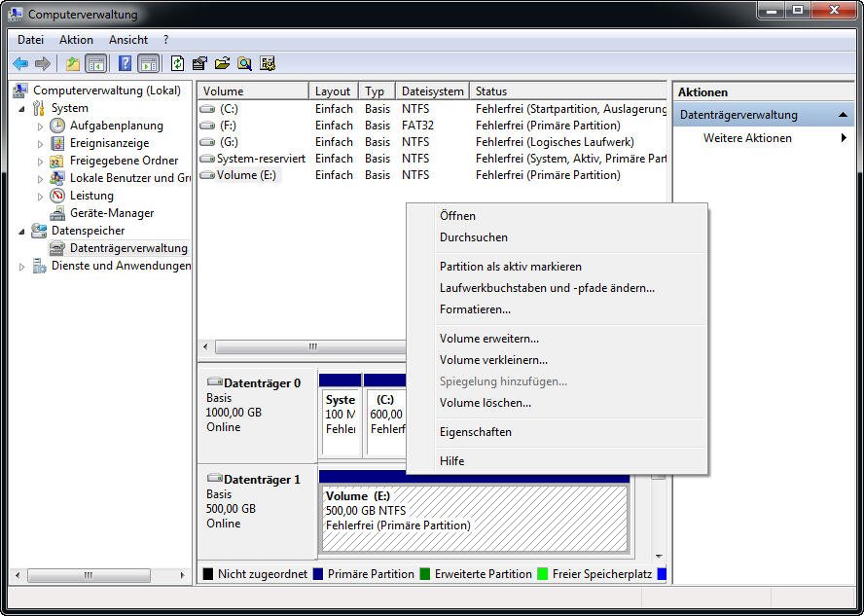Click the magnifier search toolbar icon
The width and height of the screenshot is (864, 616).
244,64
